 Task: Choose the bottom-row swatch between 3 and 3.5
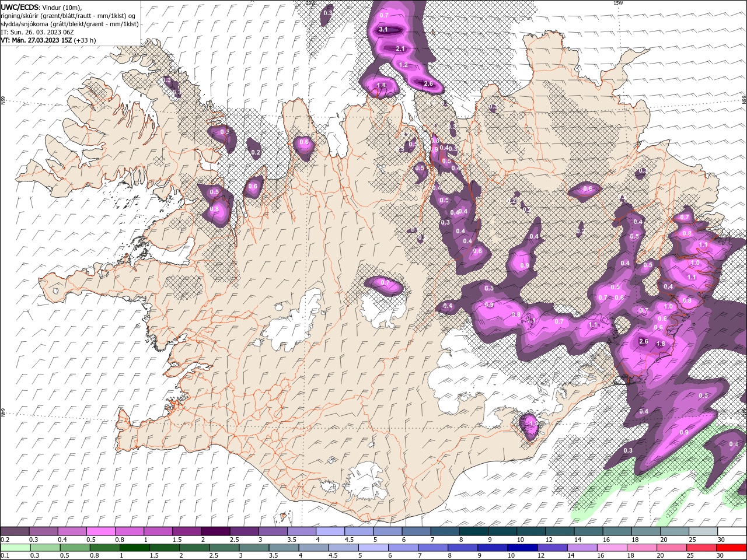253,547
